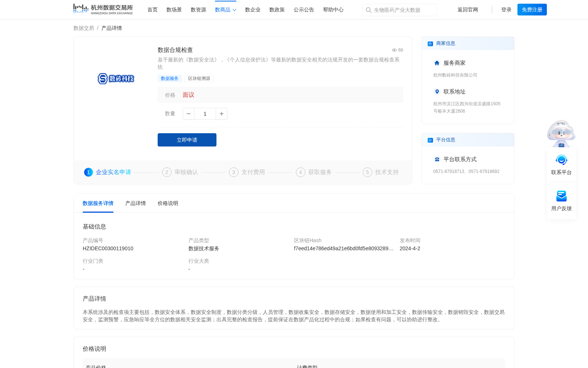The width and height of the screenshot is (588, 368).
Task: Click the platform phone number 0571-87918713
Action: [x=449, y=171]
